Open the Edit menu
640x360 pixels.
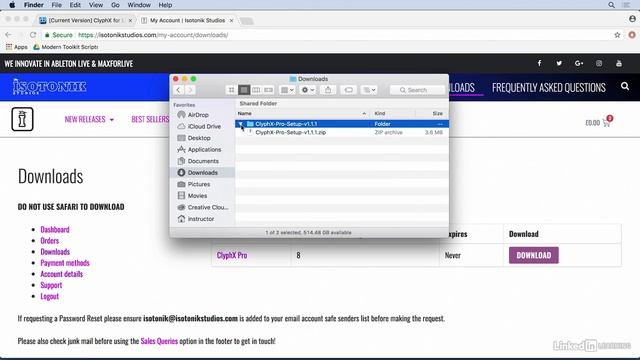[x=75, y=5]
